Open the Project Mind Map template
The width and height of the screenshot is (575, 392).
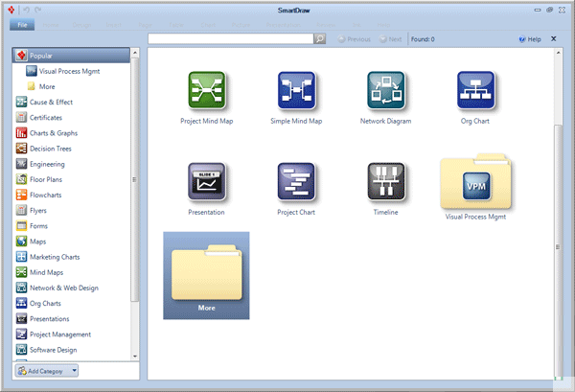(x=206, y=92)
